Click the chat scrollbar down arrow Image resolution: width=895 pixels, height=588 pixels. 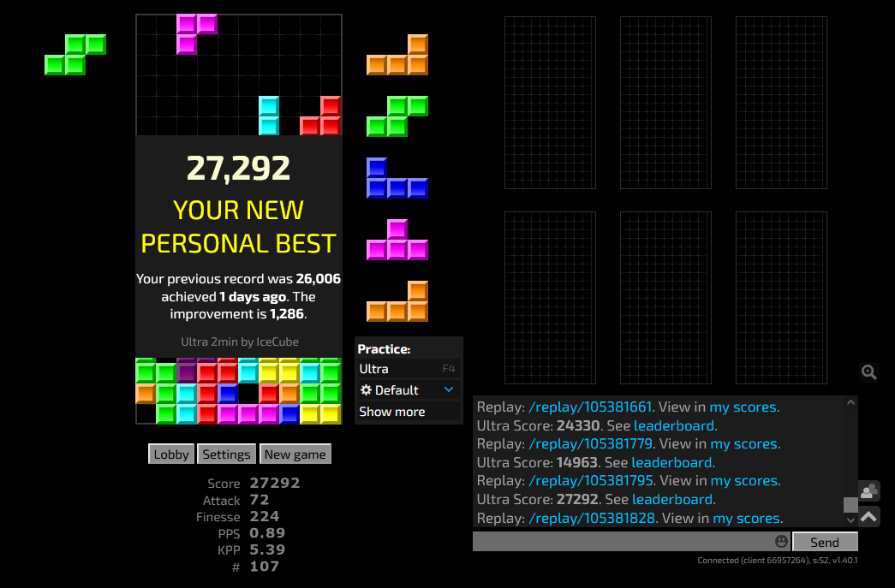click(850, 520)
